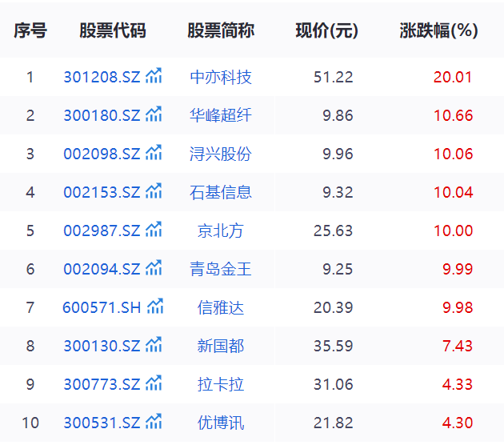Click the 股票代码 column header
504x445 pixels.
click(x=113, y=31)
